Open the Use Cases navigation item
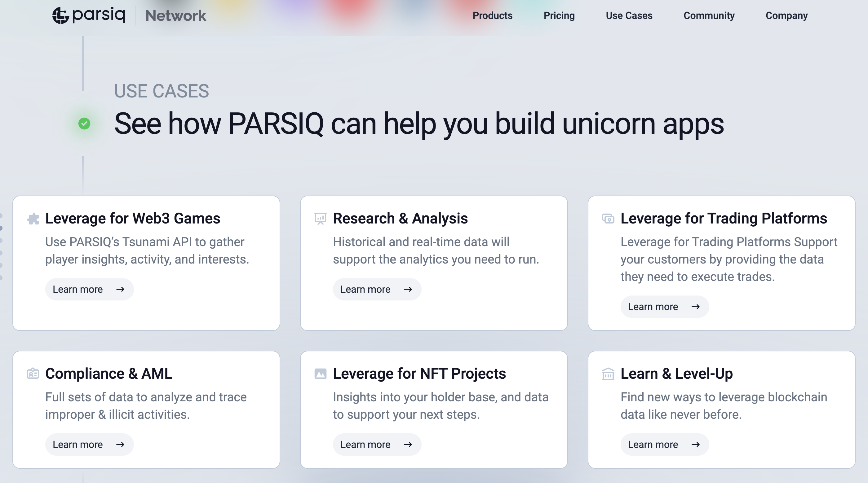Viewport: 868px width, 483px height. tap(629, 16)
